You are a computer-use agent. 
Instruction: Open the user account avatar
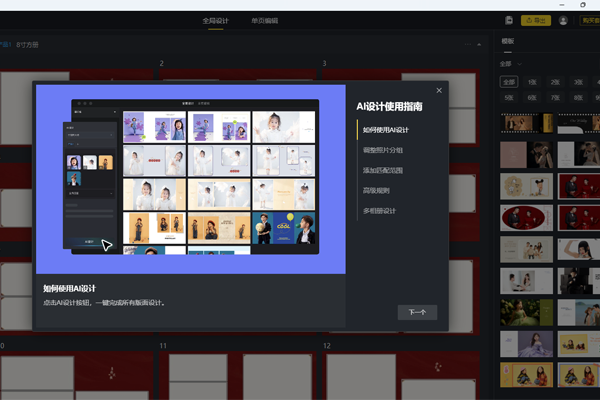click(x=564, y=20)
